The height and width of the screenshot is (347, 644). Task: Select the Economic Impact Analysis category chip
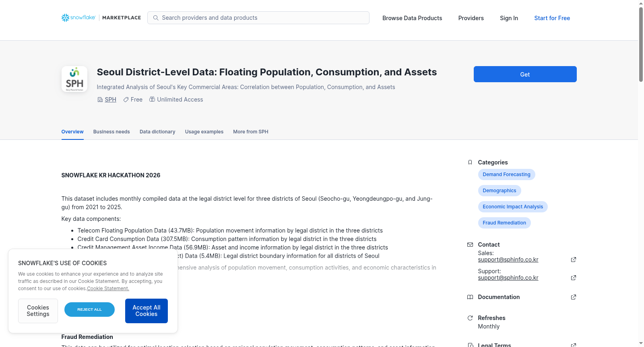pos(513,207)
